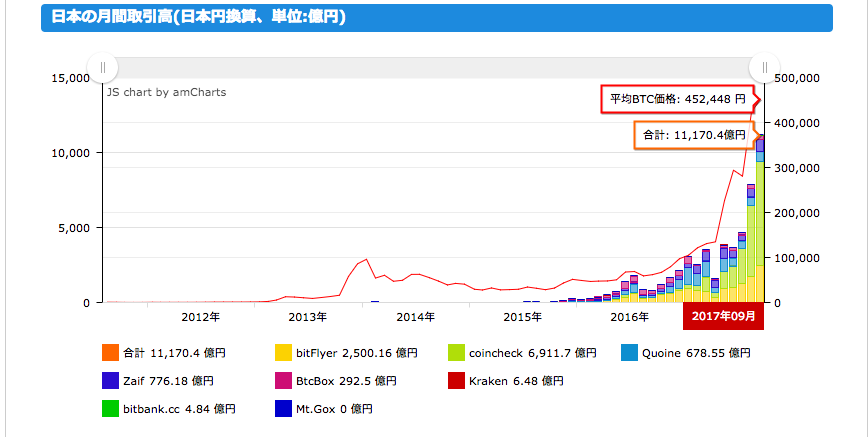Toggle the 合計 orange legend marker

click(x=110, y=353)
